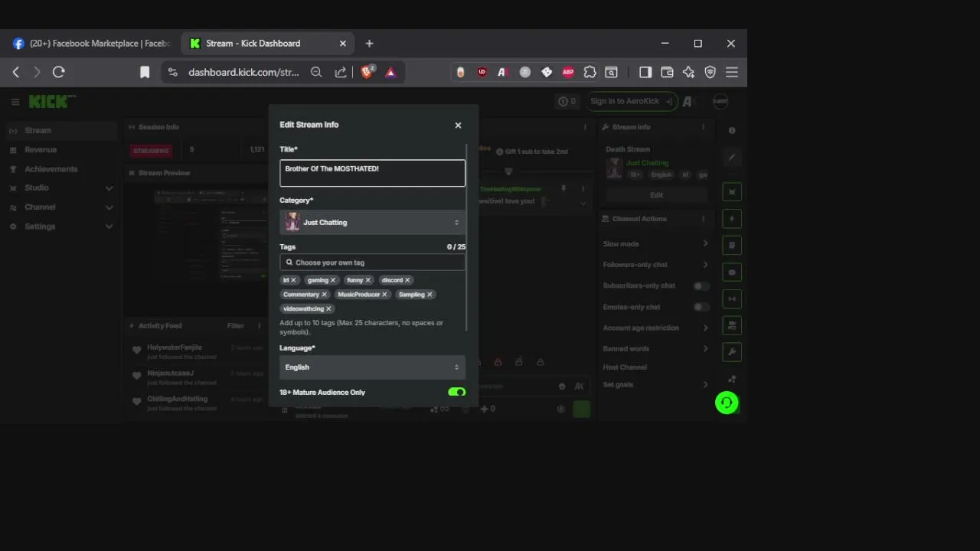Open ChillingAndHatling follower entry
The image size is (980, 551).
click(x=195, y=403)
